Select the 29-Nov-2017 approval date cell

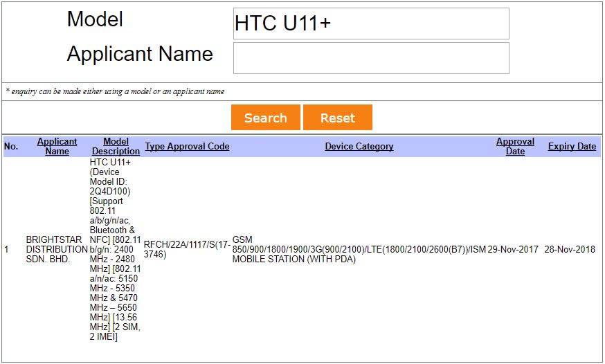point(513,249)
